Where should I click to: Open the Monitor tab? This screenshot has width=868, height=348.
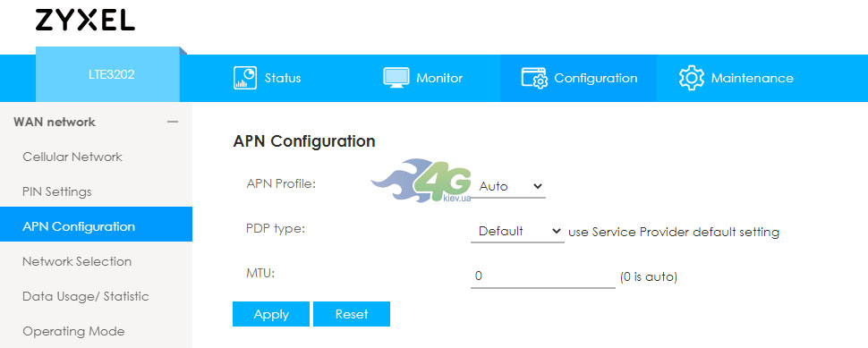(423, 78)
